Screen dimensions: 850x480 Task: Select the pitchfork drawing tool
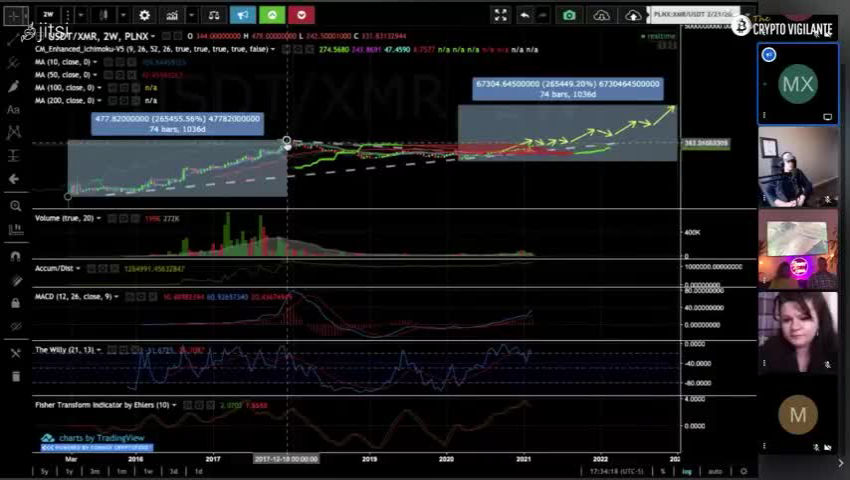point(13,63)
